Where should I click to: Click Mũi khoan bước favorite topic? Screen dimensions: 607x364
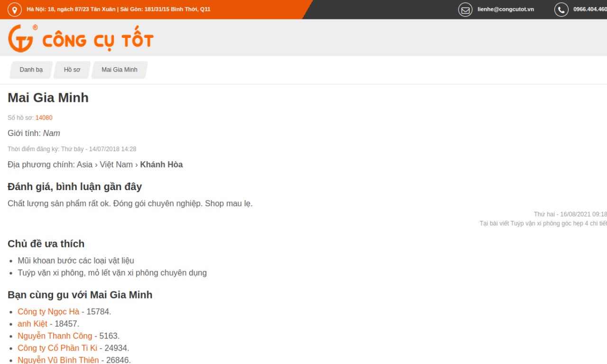(x=76, y=261)
